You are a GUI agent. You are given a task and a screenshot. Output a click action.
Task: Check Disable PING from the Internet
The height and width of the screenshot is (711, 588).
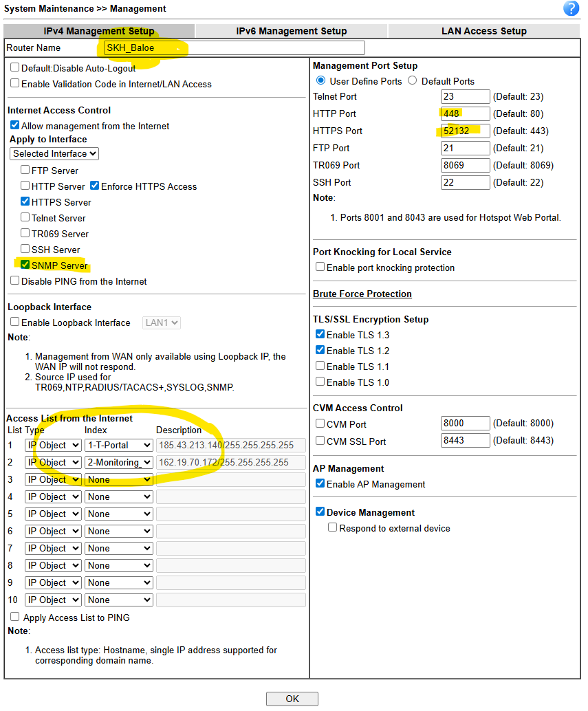click(15, 281)
